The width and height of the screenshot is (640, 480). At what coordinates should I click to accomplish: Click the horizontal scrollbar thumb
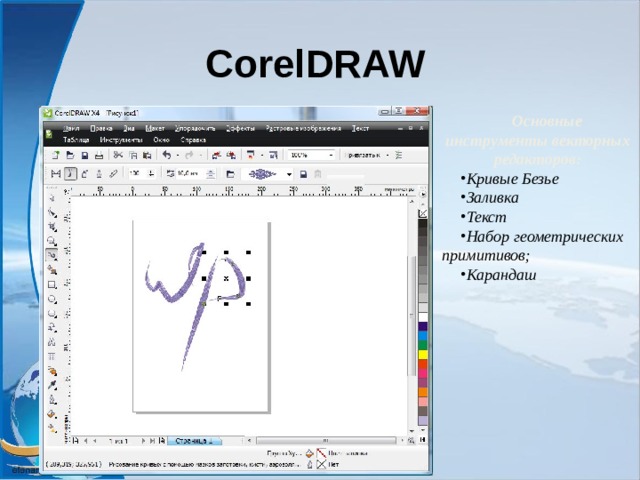326,440
